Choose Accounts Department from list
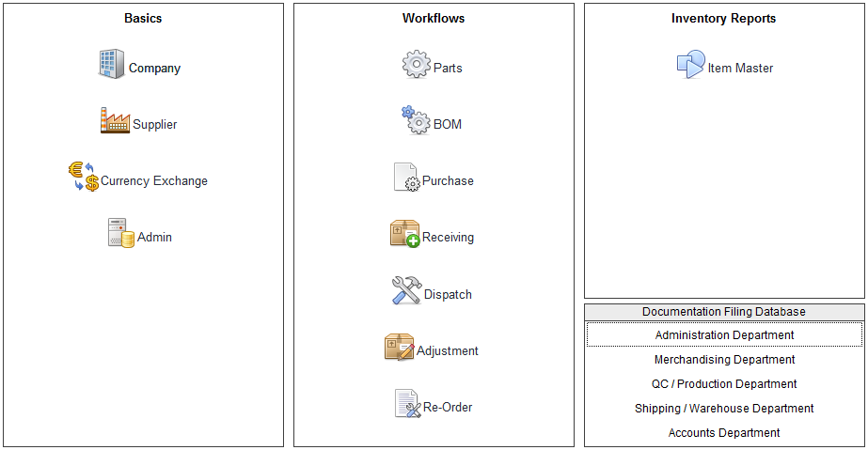Screen dimensions: 868x450 click(x=724, y=433)
